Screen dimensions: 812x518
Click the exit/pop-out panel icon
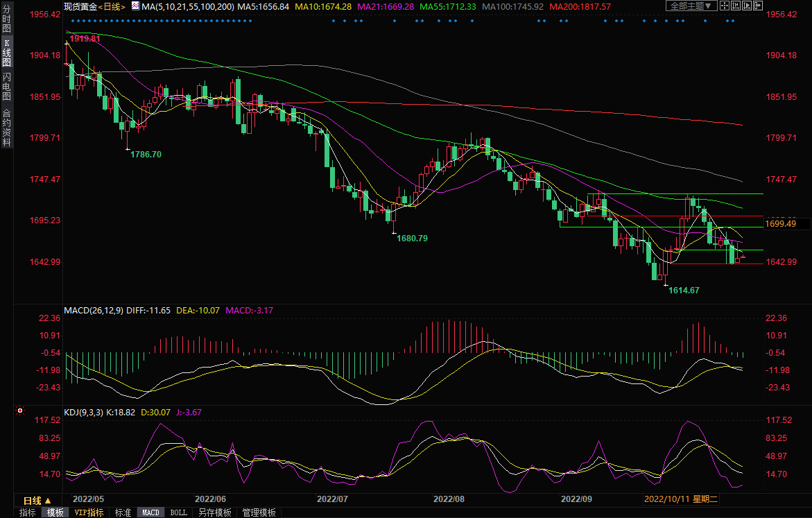[x=759, y=6]
